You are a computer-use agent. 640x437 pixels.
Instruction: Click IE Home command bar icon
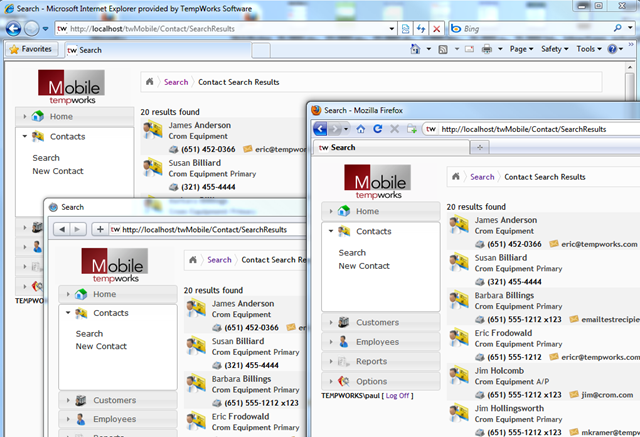[x=415, y=49]
